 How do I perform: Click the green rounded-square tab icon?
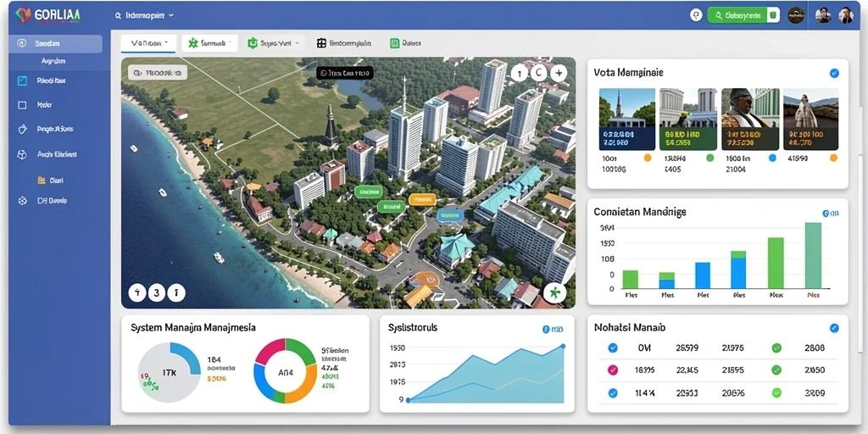pyautogui.click(x=395, y=43)
